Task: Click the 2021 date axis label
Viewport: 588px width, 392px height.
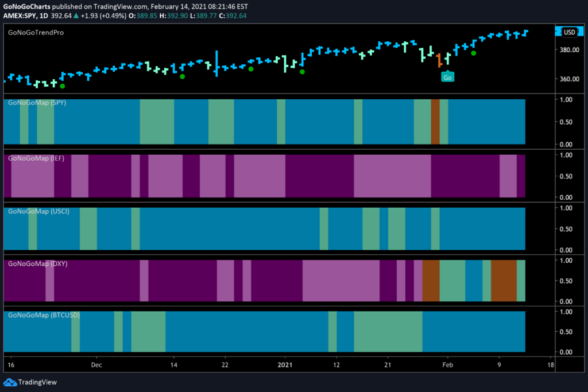Action: [x=285, y=365]
